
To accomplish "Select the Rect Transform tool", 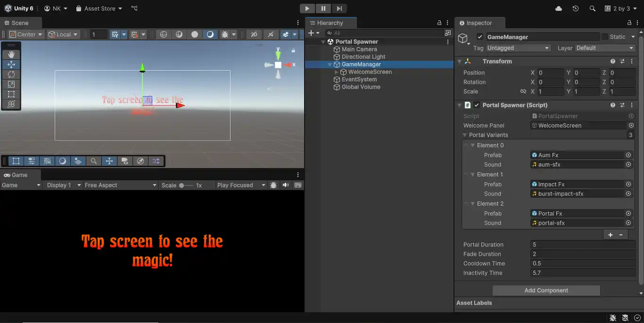I will point(11,94).
